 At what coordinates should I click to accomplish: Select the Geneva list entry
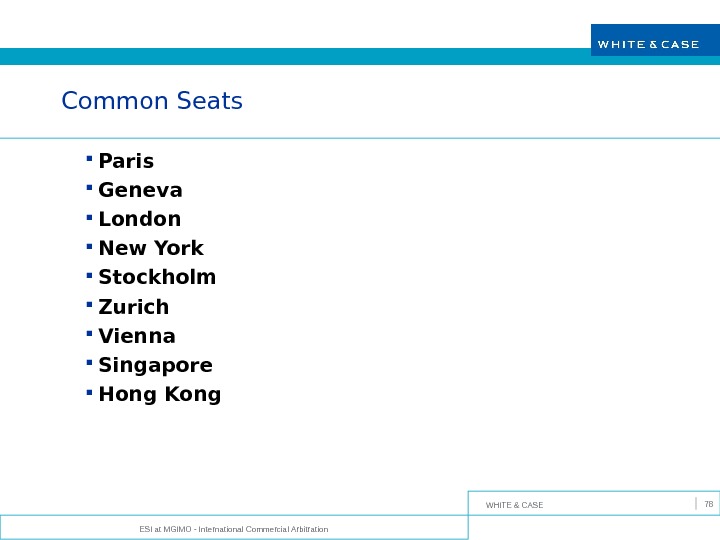[141, 191]
